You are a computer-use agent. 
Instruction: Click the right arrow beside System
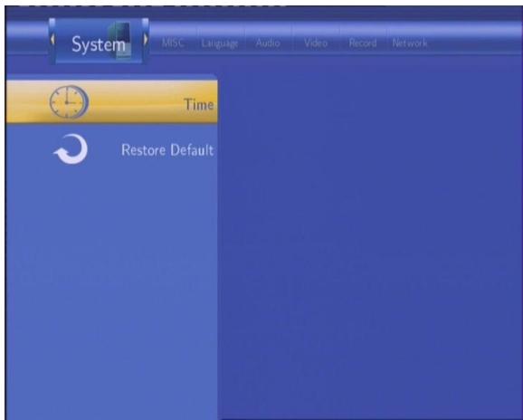pos(146,39)
